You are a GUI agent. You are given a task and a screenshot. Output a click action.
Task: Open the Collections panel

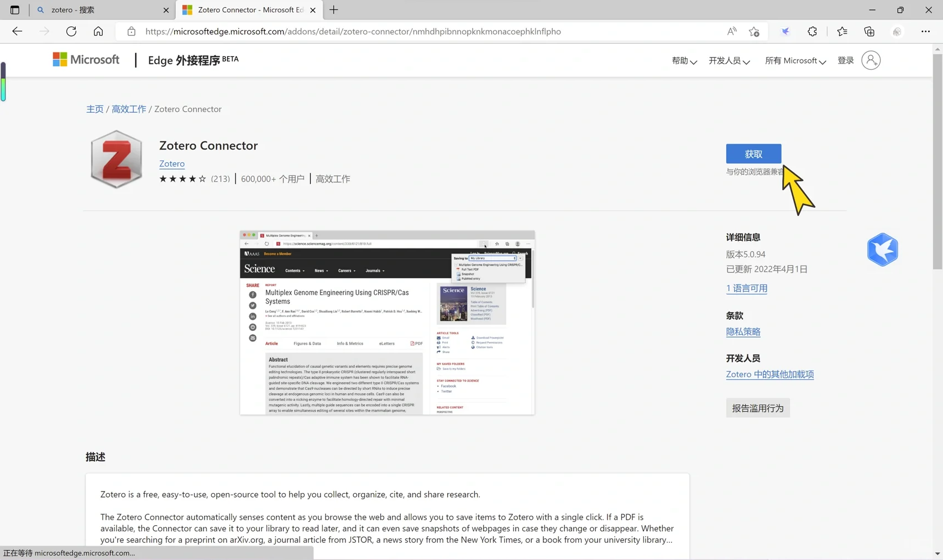(869, 31)
